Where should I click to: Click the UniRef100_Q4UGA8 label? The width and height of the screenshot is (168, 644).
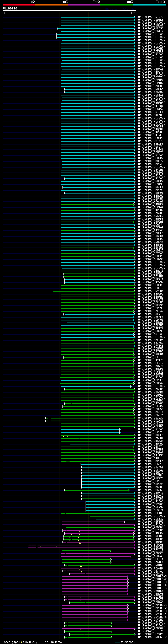click(151, 222)
